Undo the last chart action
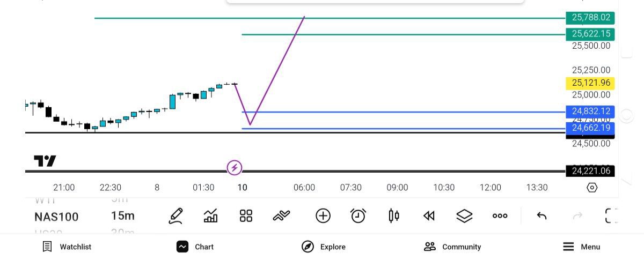This screenshot has height=260, width=644. (x=541, y=216)
